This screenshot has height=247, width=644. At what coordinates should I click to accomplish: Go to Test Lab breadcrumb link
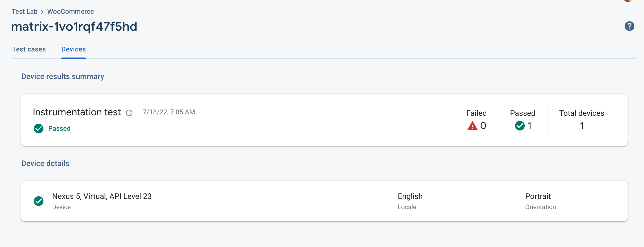click(25, 12)
